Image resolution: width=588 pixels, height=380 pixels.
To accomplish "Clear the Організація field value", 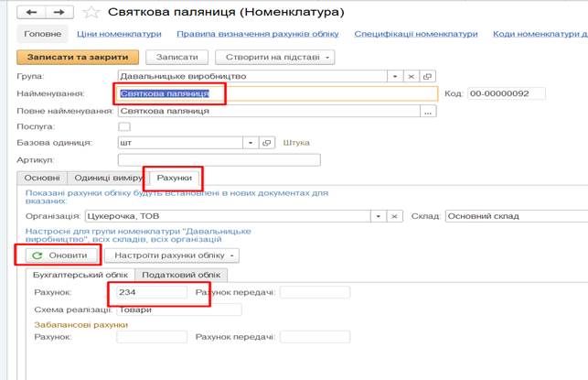I will [395, 216].
